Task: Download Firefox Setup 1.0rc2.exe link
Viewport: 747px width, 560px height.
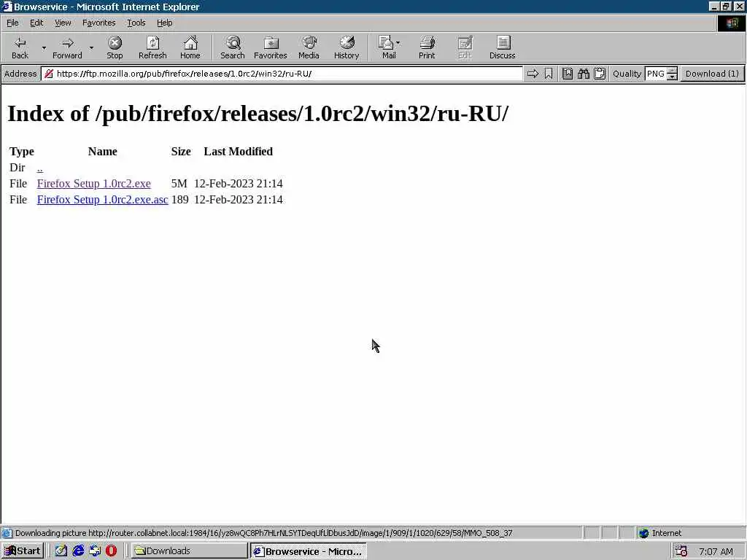Action: (x=94, y=183)
